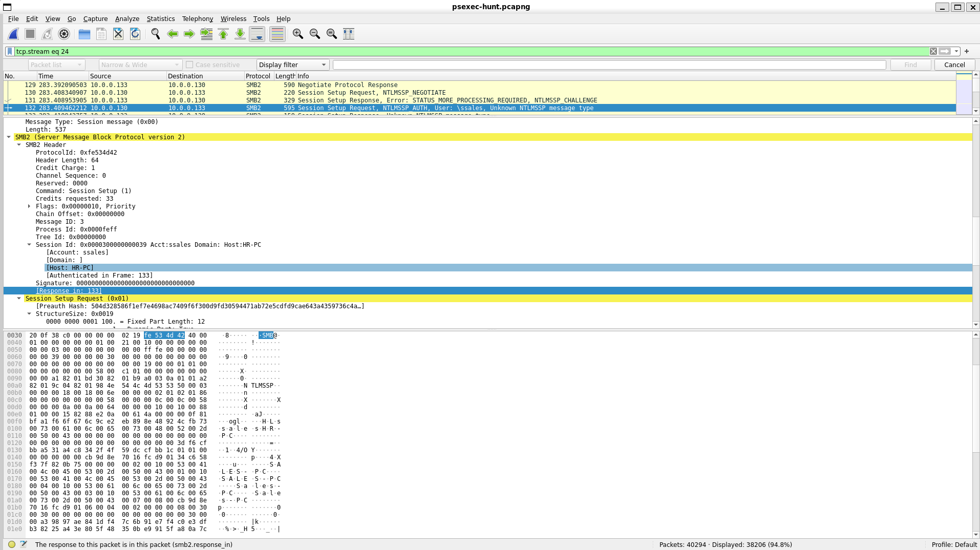Viewport: 980px width, 550px height.
Task: Select the Account: ssales field
Action: (x=77, y=252)
